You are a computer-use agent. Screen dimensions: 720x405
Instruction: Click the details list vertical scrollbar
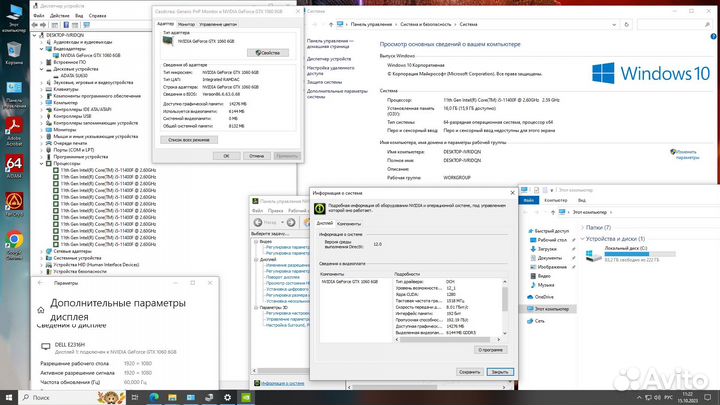pyautogui.click(x=505, y=306)
